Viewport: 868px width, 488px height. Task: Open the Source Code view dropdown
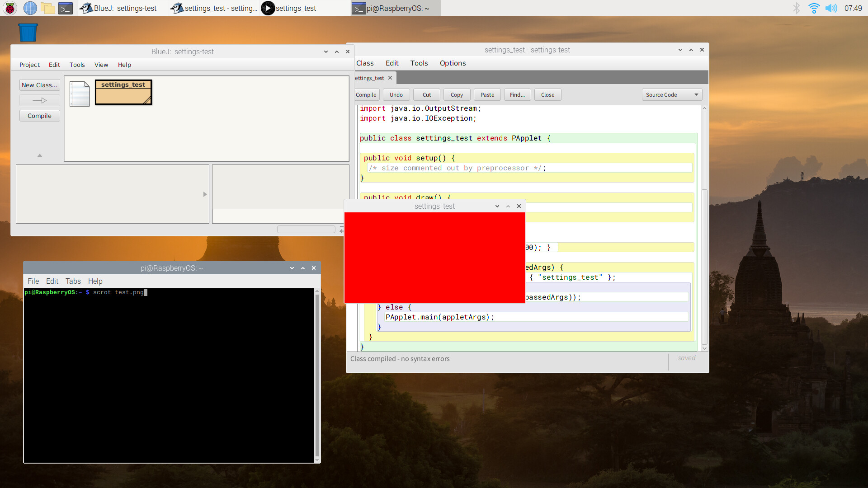coord(672,95)
